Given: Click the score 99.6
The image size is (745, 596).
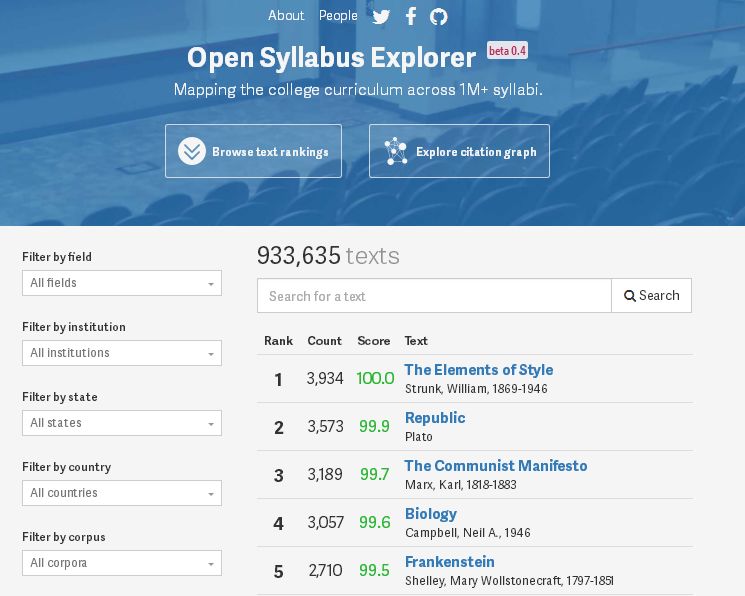Looking at the screenshot, I should [374, 522].
